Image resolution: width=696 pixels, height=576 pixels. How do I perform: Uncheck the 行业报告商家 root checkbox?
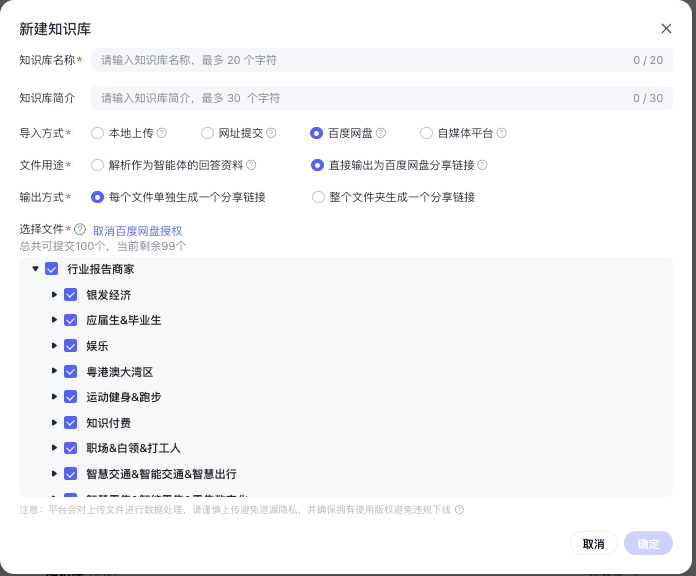[x=52, y=269]
